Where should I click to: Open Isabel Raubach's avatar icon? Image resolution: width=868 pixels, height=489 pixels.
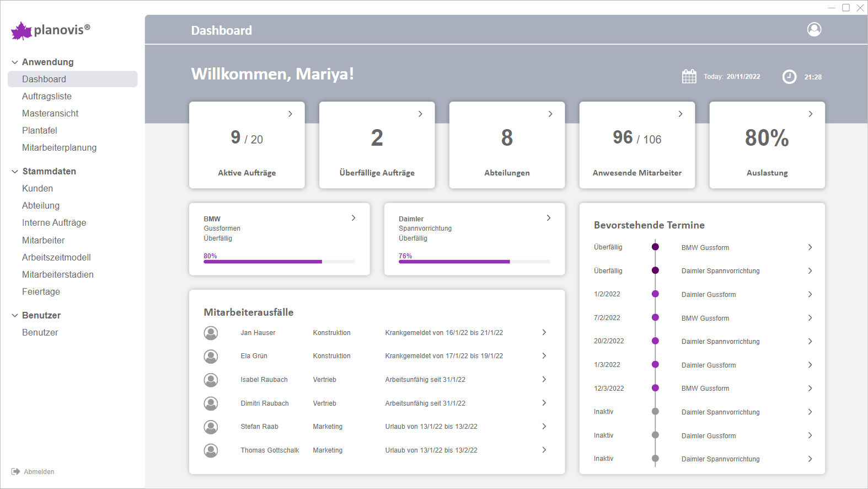coord(211,380)
